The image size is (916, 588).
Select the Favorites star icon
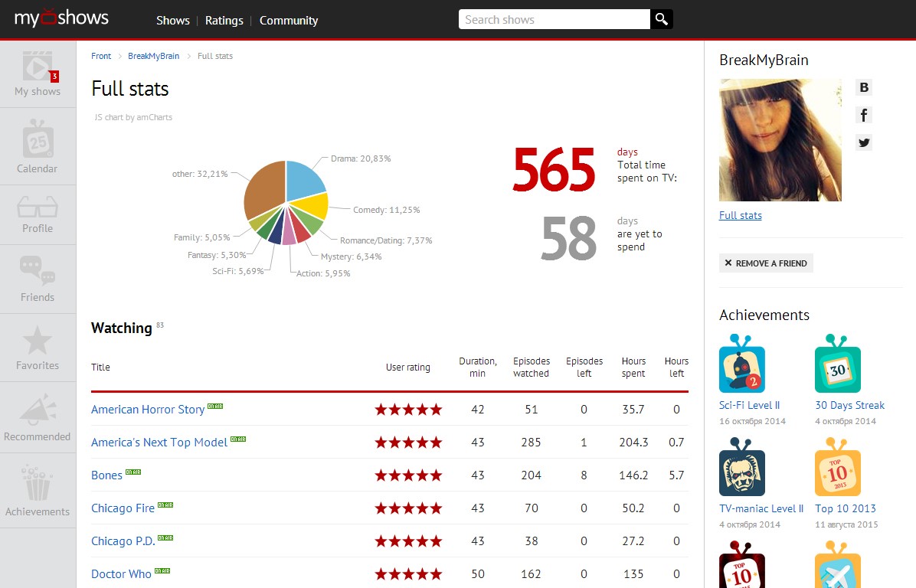pyautogui.click(x=38, y=348)
